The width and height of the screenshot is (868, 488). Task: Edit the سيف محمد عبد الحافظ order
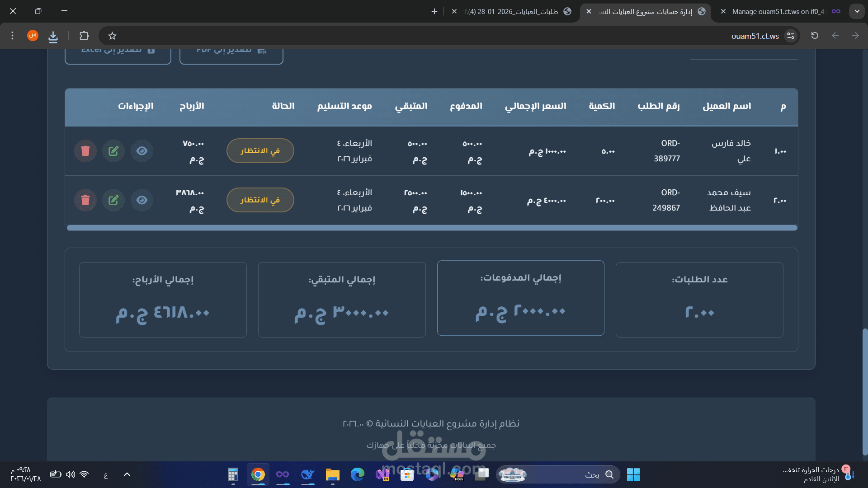(113, 200)
